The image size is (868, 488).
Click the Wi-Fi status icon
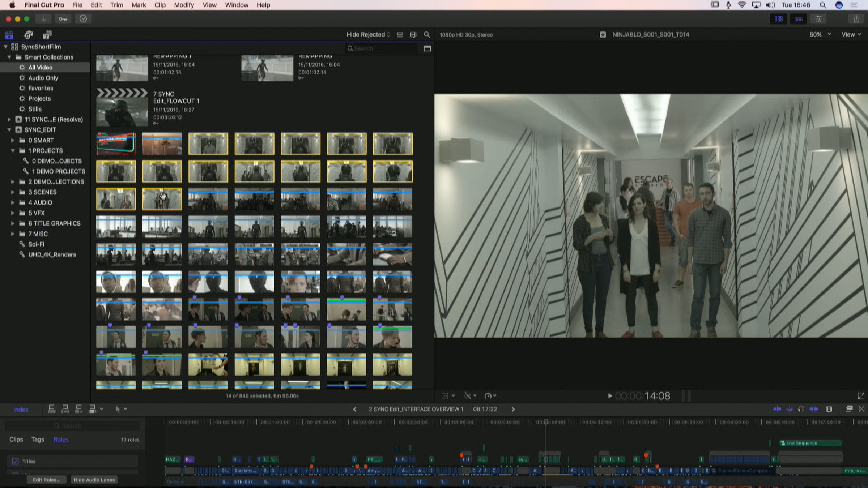point(742,5)
